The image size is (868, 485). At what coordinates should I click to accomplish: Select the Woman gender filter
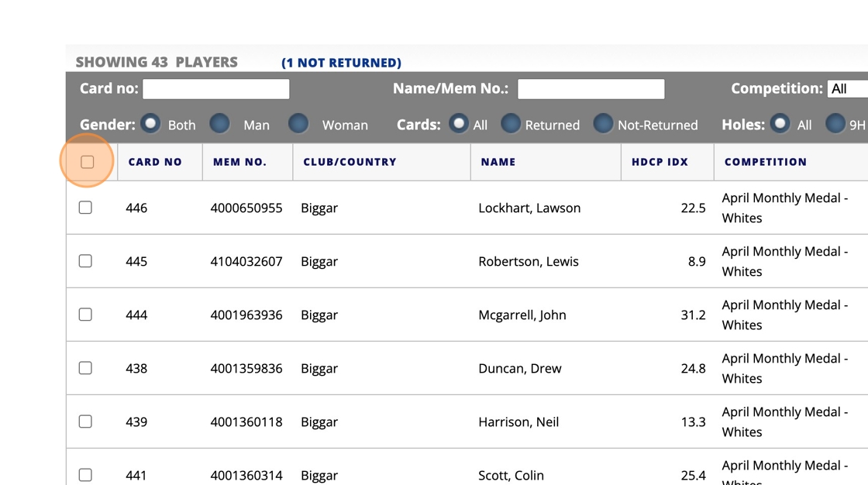point(298,124)
